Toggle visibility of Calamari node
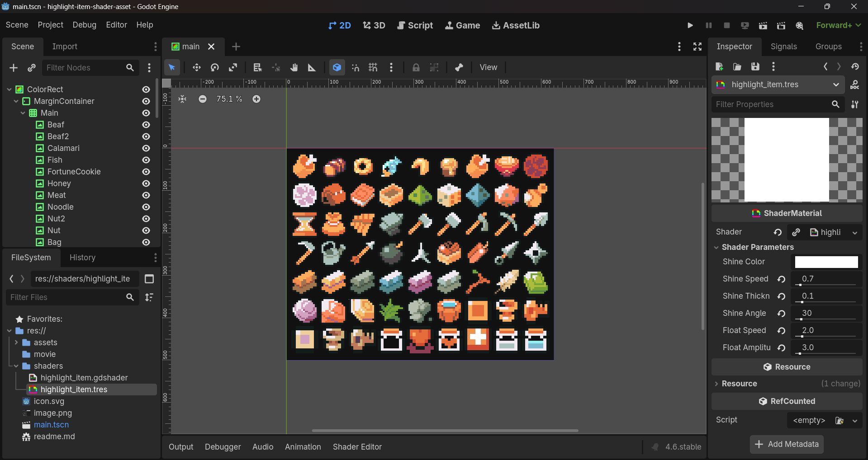The height and width of the screenshot is (460, 868). 146,148
